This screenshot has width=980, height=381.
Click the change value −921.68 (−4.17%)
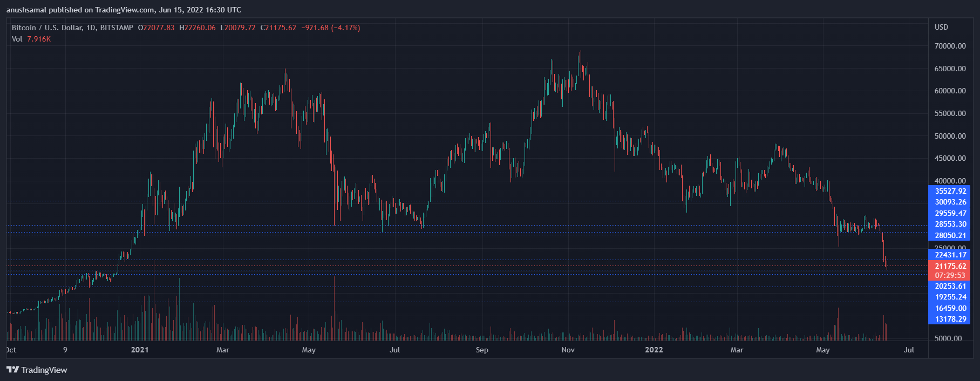click(x=330, y=28)
